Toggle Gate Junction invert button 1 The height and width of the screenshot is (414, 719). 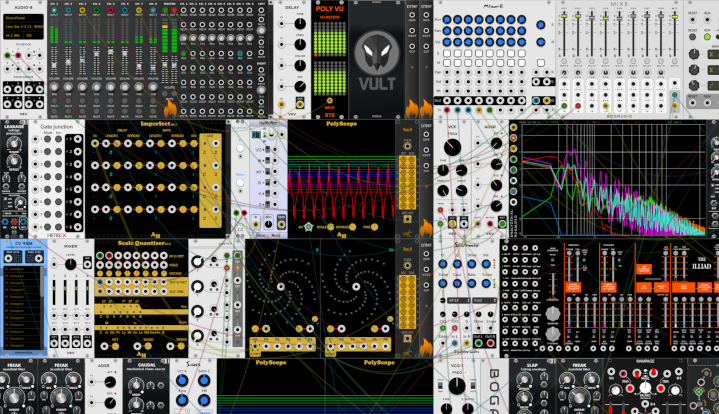point(59,139)
